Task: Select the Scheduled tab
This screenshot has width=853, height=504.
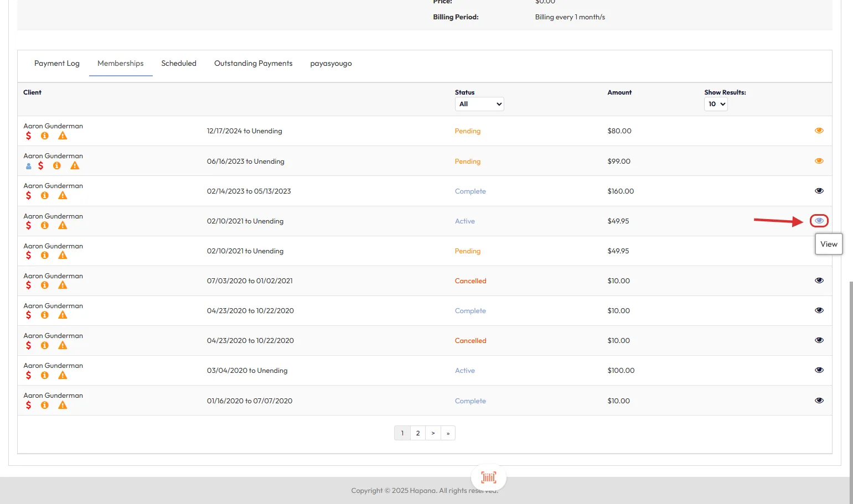Action: (179, 64)
